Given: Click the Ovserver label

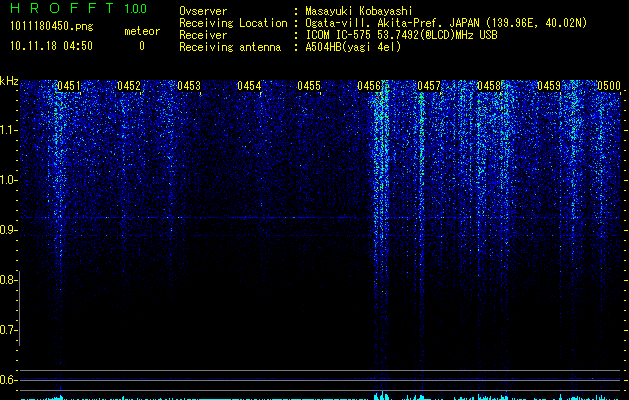Looking at the screenshot, I should point(203,11).
